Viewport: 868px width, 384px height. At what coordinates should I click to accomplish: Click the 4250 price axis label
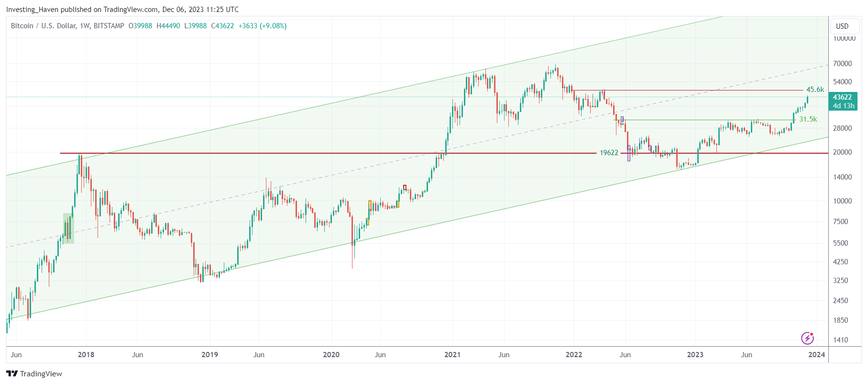point(841,262)
